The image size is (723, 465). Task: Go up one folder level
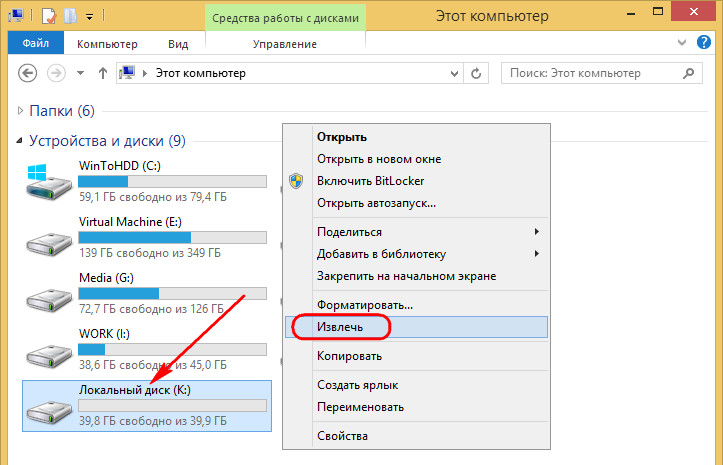coord(102,73)
